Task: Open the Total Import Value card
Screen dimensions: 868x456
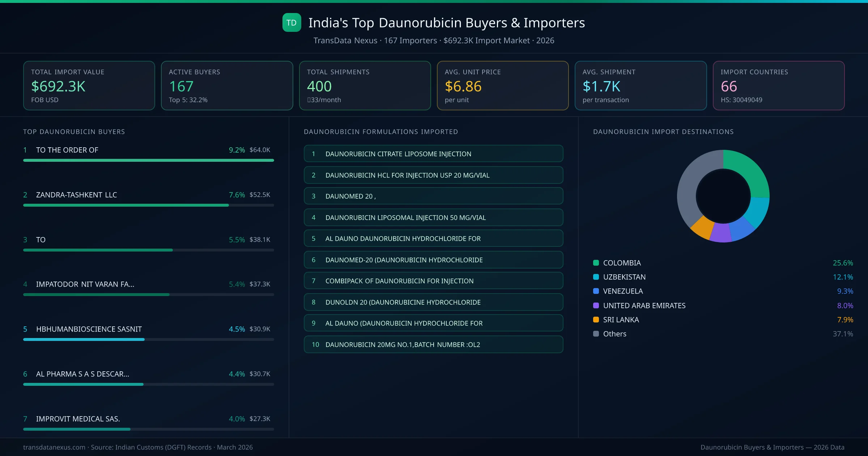Action: [x=89, y=85]
